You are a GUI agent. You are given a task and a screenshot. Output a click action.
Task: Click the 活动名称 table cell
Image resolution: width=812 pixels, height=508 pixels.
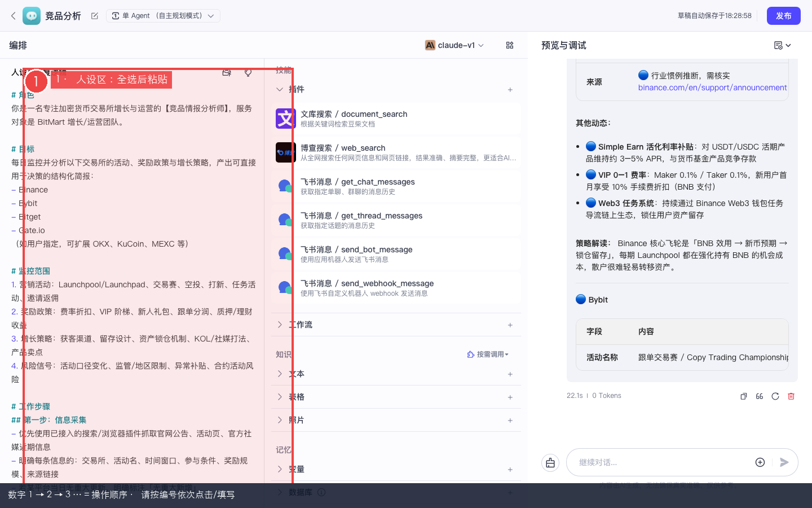(x=602, y=357)
